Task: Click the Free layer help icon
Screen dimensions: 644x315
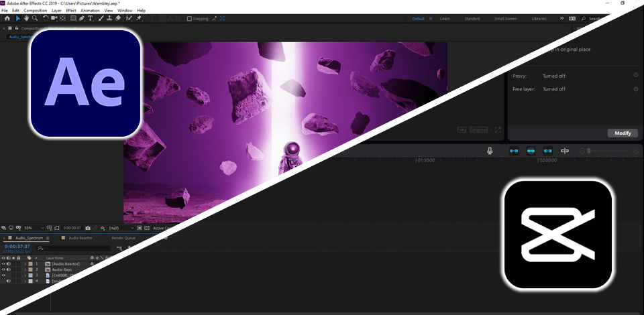Action: pos(636,88)
